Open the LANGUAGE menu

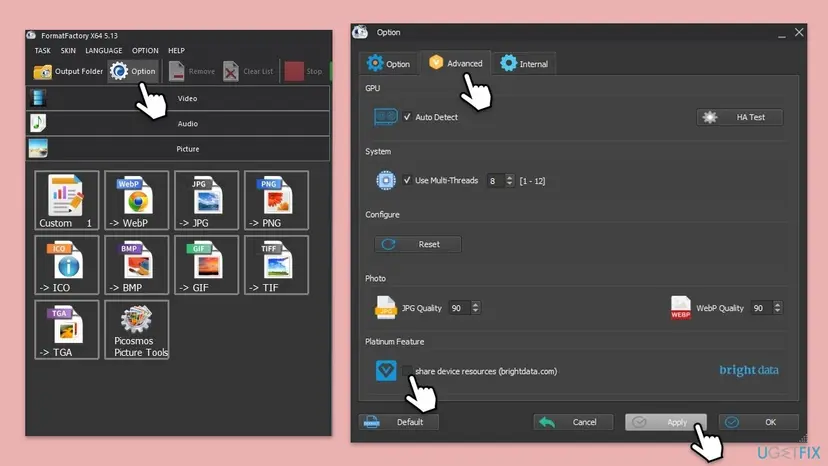click(x=104, y=51)
